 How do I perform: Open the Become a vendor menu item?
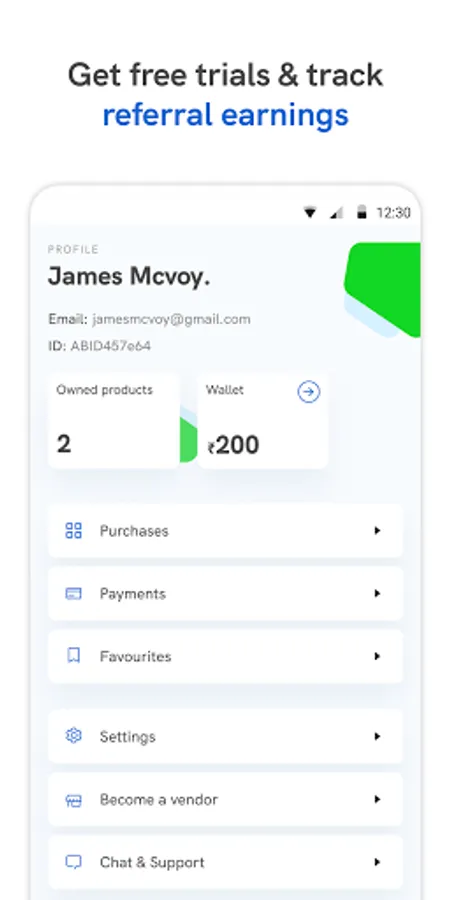225,800
